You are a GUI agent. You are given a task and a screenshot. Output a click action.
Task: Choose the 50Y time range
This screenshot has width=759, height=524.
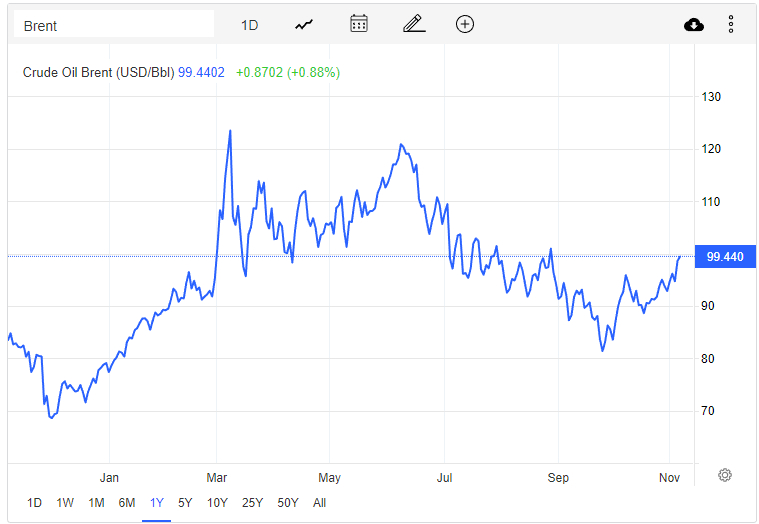point(287,503)
